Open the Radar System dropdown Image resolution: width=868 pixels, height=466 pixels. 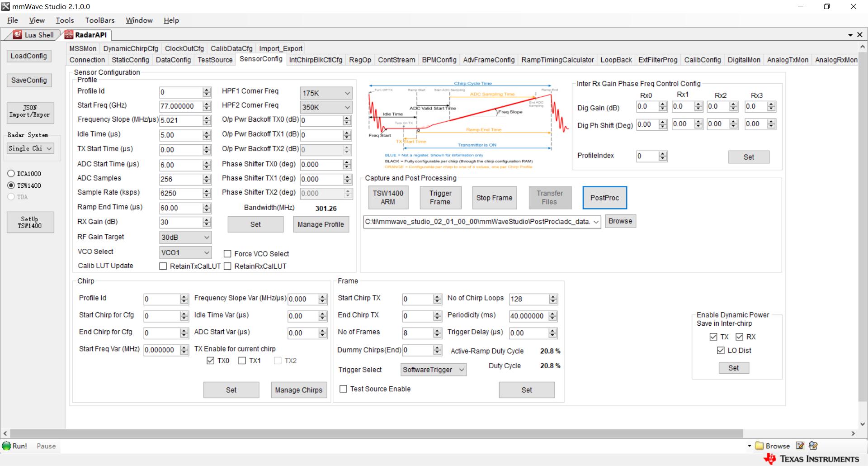pyautogui.click(x=30, y=148)
